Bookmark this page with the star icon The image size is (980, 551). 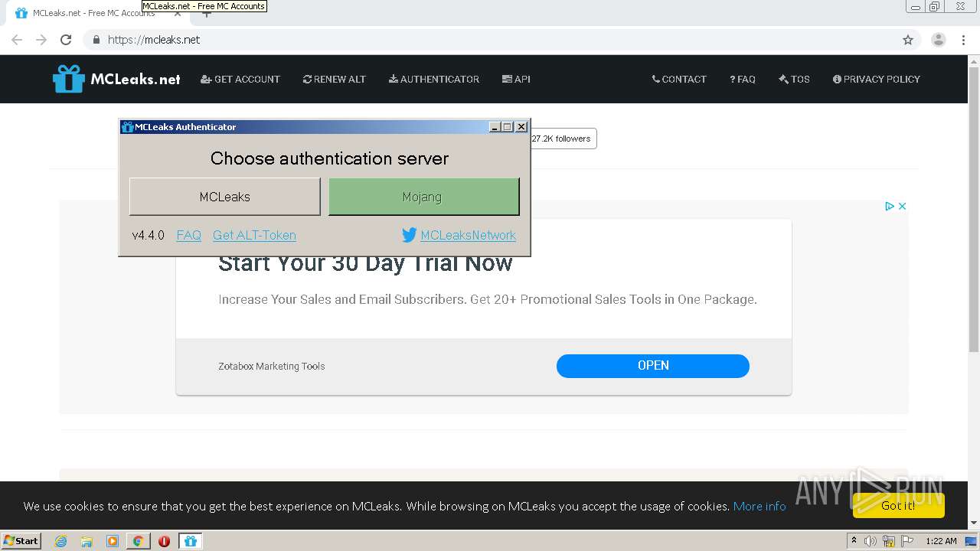tap(908, 40)
